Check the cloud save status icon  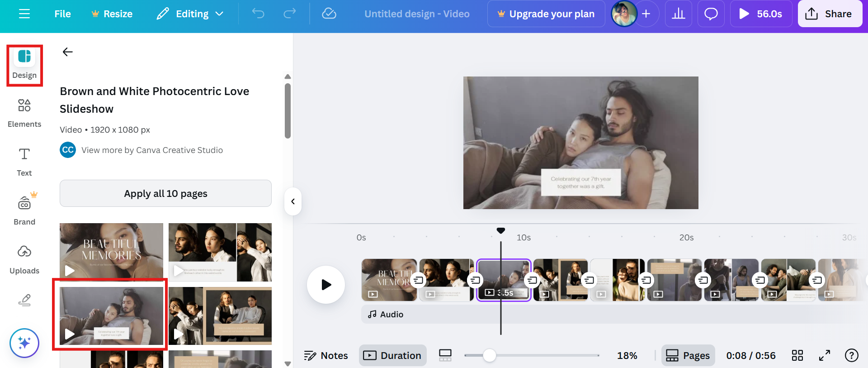coord(329,14)
